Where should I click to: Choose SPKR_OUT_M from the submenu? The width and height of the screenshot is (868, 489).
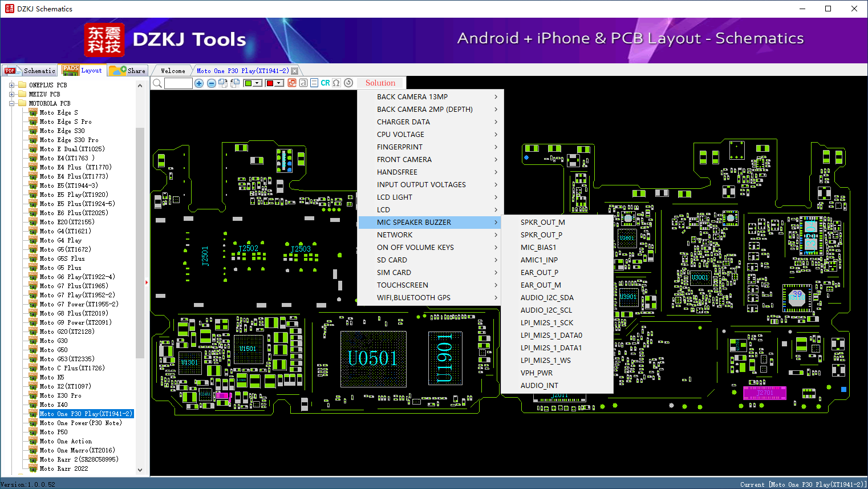(x=557, y=222)
